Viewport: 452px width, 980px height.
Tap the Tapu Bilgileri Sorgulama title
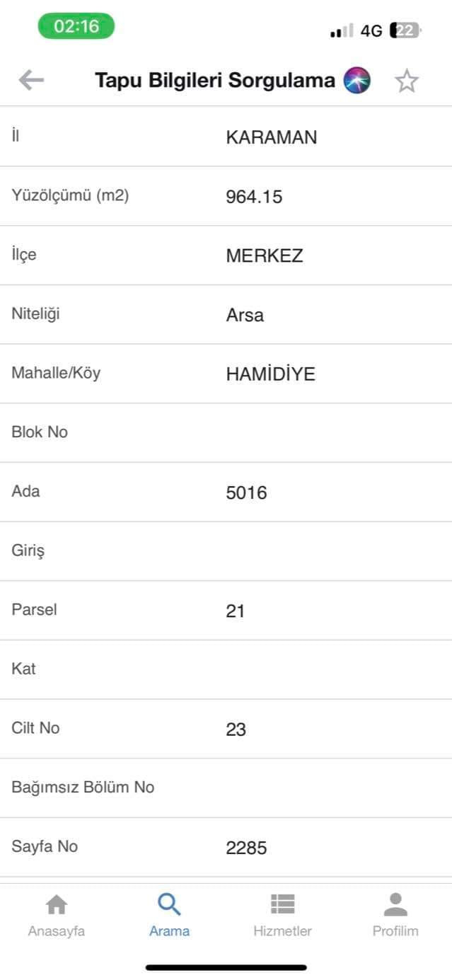[x=215, y=81]
